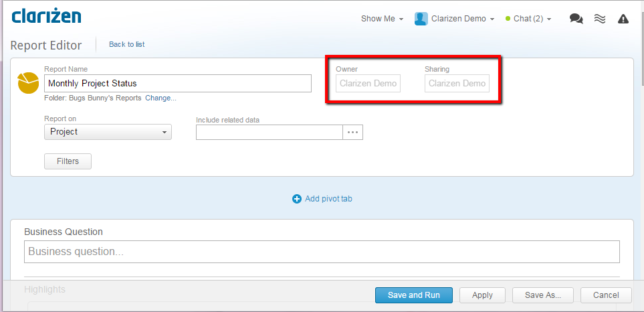Click the Sharing field
The height and width of the screenshot is (312, 644).
point(457,84)
